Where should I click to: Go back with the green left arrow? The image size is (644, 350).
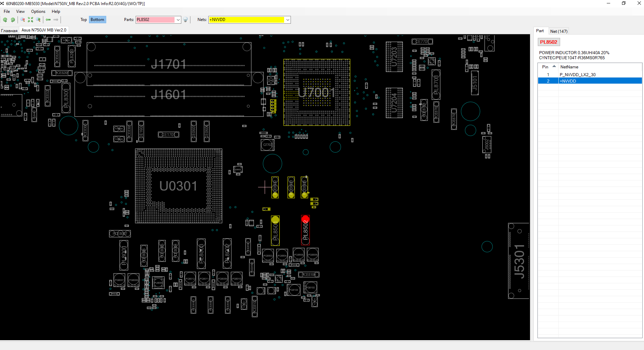click(48, 20)
